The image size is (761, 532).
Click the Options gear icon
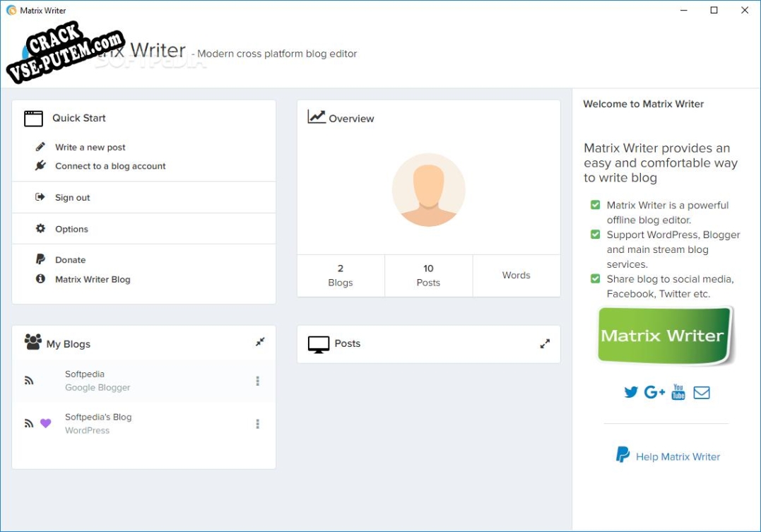40,228
